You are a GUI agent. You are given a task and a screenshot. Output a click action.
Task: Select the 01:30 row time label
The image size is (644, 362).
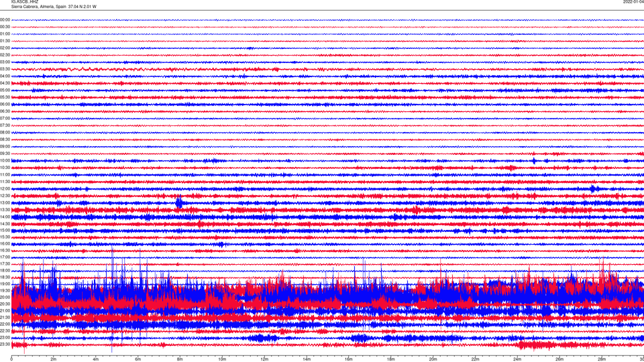click(x=5, y=41)
